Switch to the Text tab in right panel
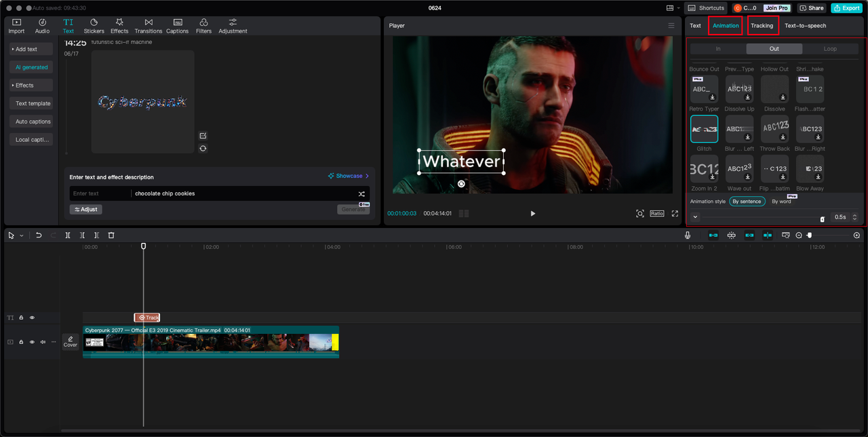 click(x=696, y=26)
